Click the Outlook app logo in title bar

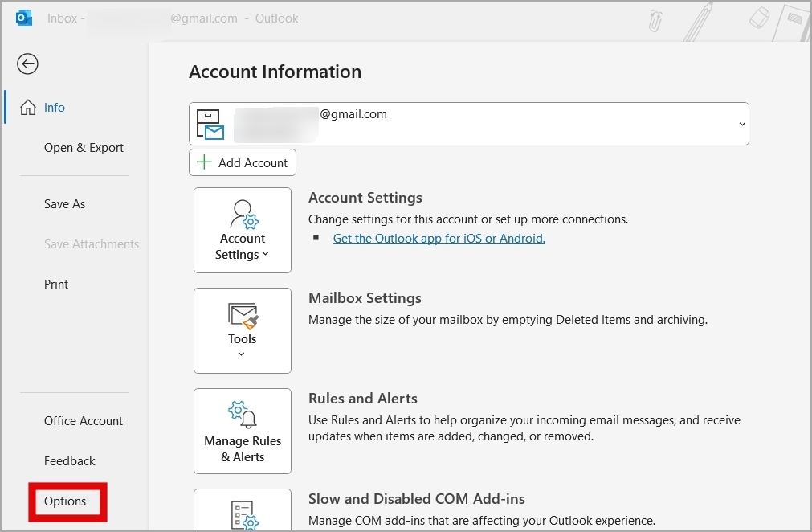[x=24, y=18]
